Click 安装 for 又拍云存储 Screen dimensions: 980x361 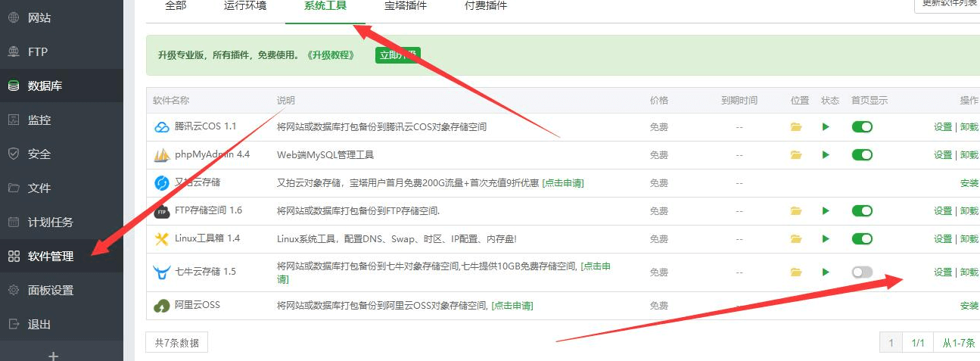tap(969, 183)
